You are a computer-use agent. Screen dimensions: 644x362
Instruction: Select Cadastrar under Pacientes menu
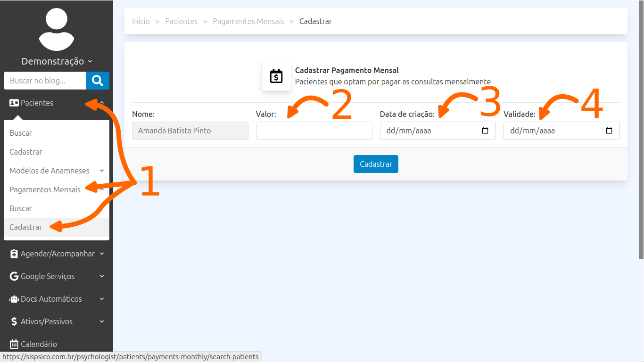[26, 152]
